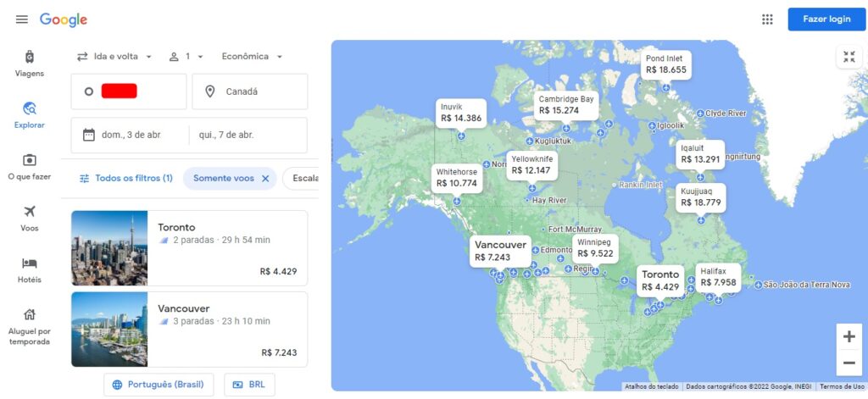Screen dimensions: 868x399
Task: Click the Whitehorse R$ 10.774 marker
Action: click(457, 178)
